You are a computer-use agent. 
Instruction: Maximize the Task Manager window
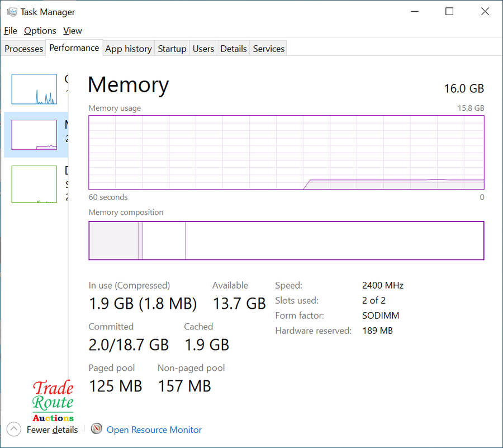point(449,11)
